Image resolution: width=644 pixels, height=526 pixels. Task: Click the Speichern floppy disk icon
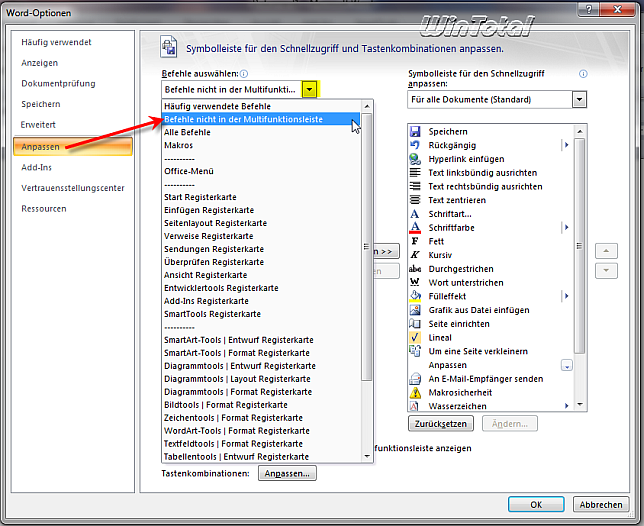[x=415, y=131]
